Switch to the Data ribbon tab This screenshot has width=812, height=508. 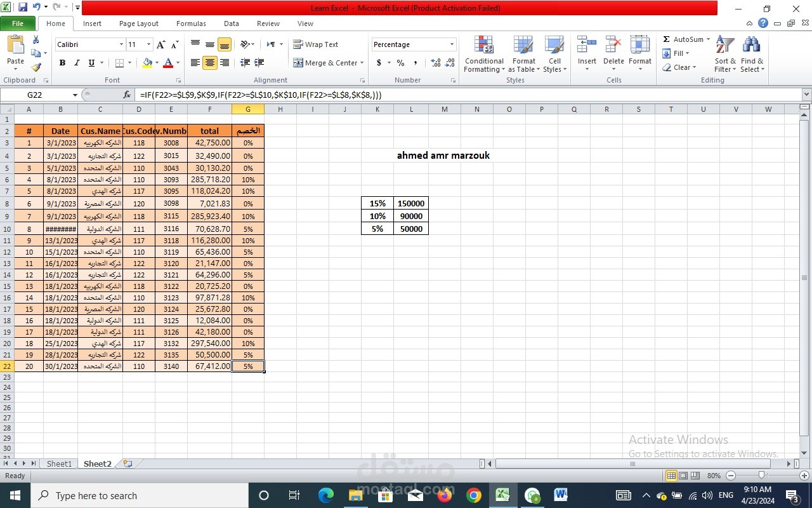point(232,23)
